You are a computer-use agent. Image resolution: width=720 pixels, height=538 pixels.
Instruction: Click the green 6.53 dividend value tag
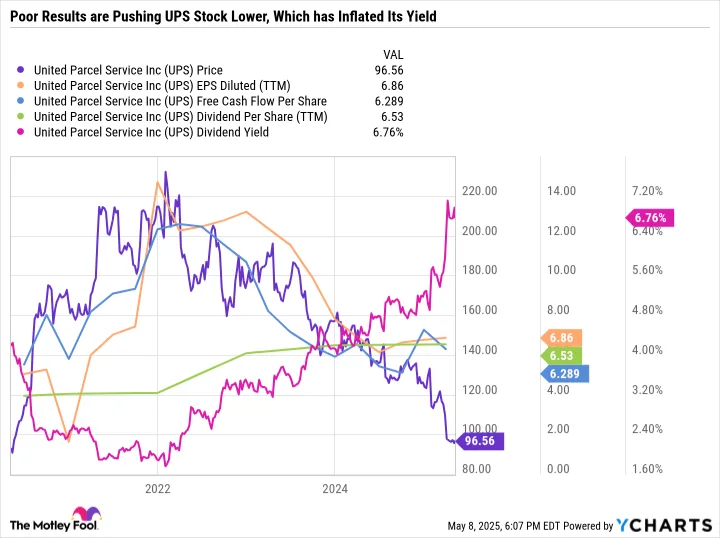(x=561, y=356)
